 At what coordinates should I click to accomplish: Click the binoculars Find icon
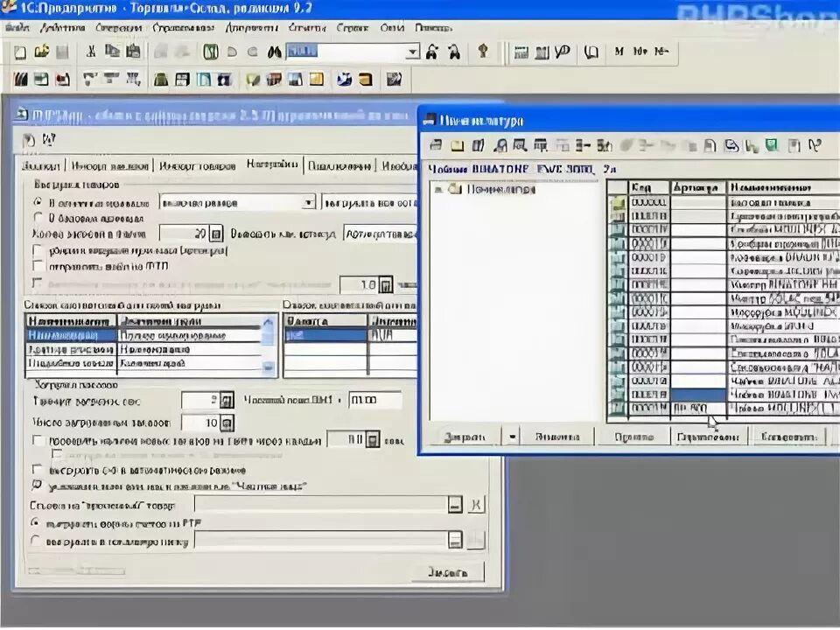(x=274, y=52)
